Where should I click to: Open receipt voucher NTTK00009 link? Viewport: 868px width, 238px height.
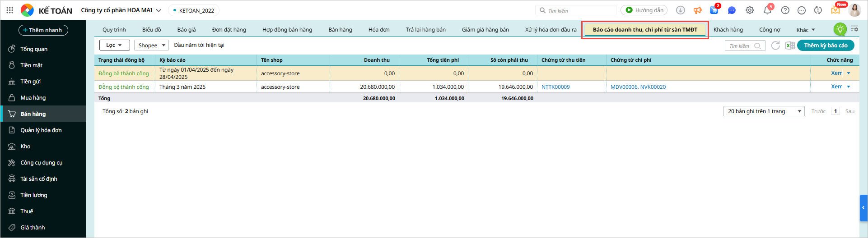[x=555, y=87]
